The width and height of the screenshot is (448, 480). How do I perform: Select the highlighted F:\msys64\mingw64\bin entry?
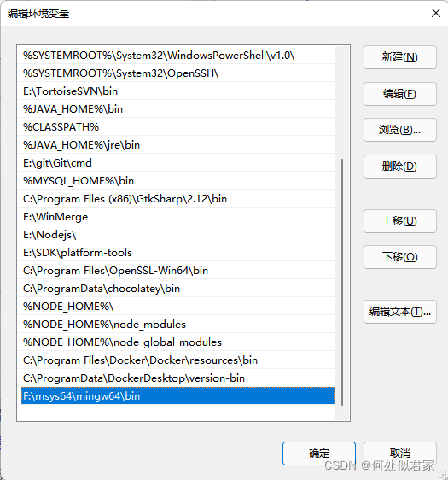tap(177, 395)
